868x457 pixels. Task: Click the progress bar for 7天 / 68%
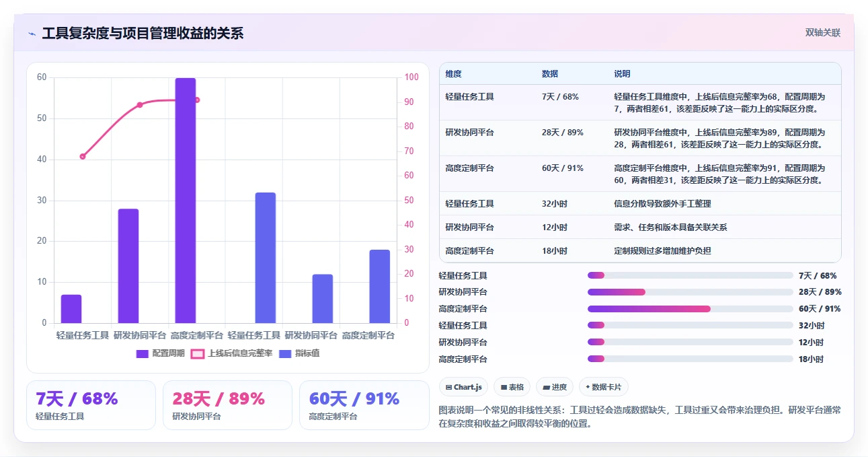pos(691,275)
